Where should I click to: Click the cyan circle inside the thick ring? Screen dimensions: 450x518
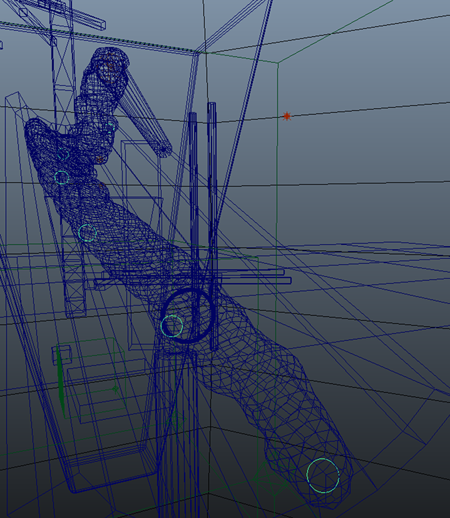tap(172, 326)
